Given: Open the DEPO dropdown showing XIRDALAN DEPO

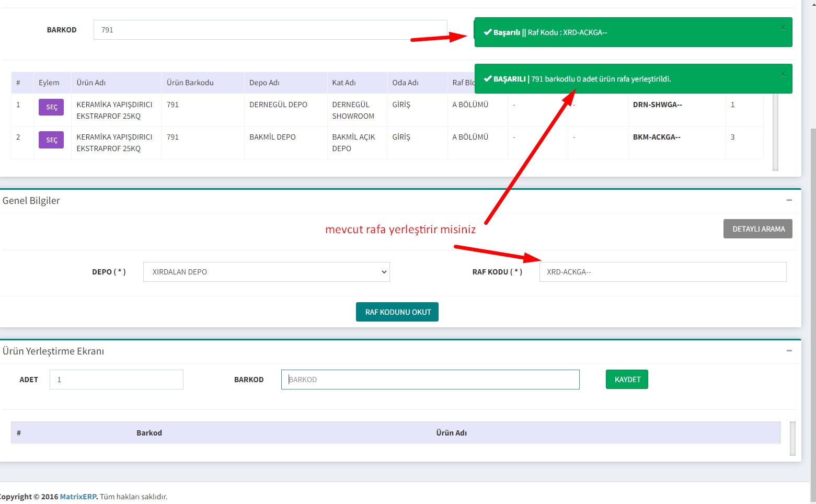Looking at the screenshot, I should 266,272.
